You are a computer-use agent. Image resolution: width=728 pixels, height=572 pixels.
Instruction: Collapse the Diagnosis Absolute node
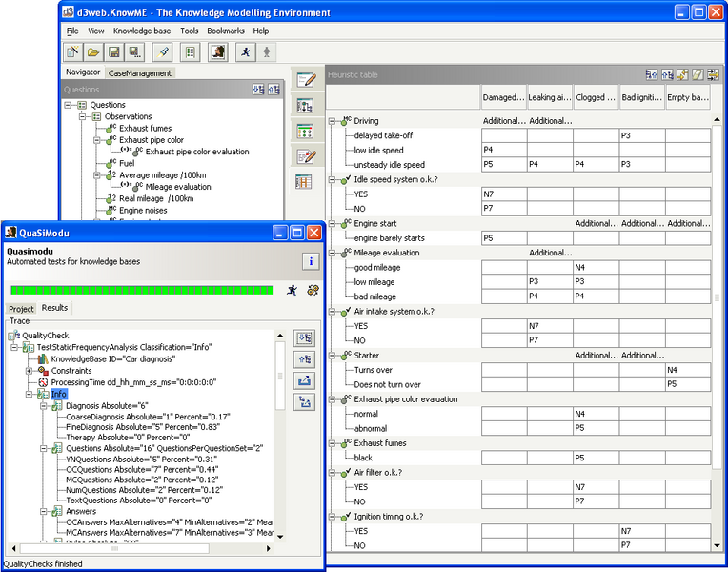[44, 406]
